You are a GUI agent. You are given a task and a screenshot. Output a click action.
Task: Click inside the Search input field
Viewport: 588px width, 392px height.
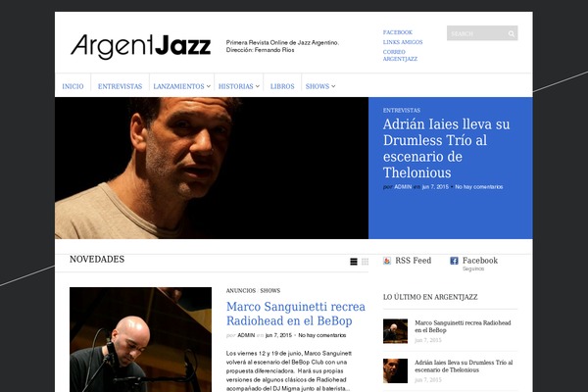click(x=476, y=33)
